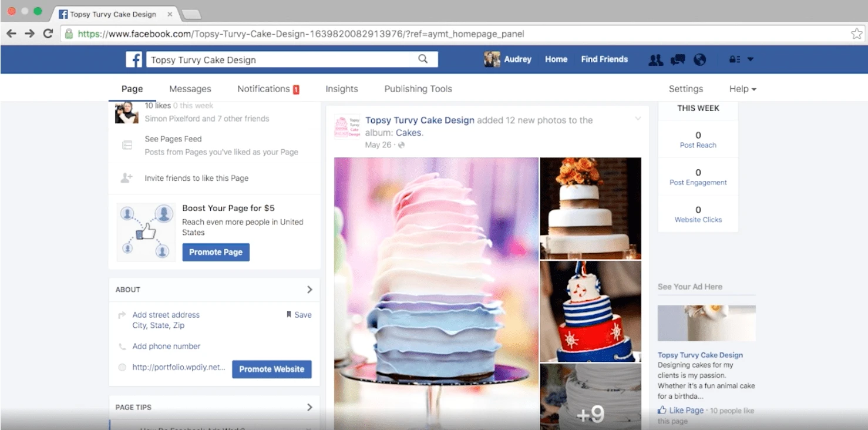Click Find Friends in the header

tap(604, 59)
